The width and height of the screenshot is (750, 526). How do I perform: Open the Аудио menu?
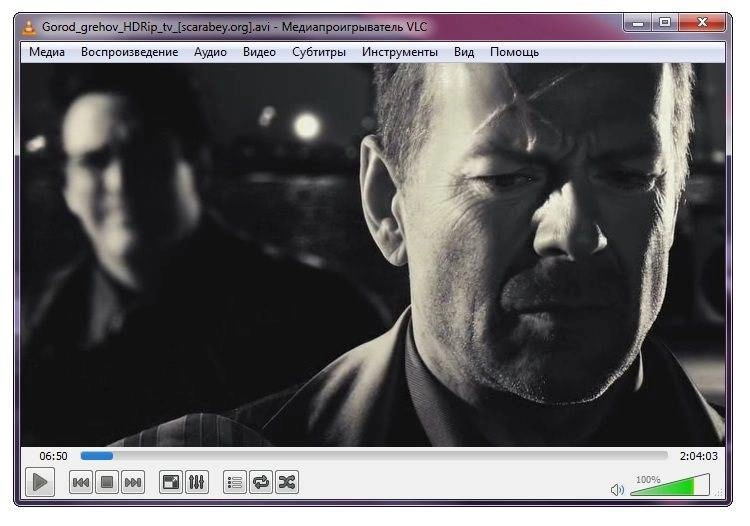[210, 52]
